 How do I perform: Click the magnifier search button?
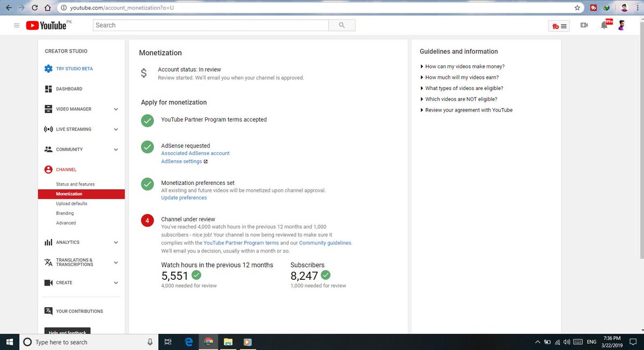click(342, 25)
